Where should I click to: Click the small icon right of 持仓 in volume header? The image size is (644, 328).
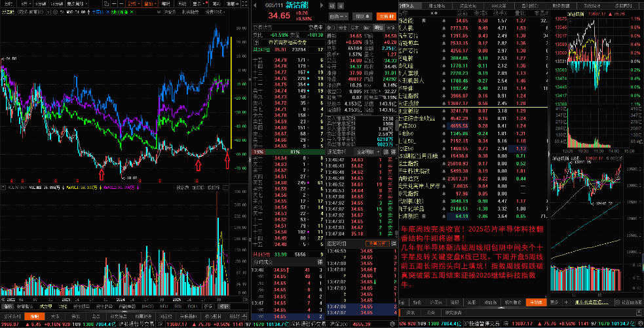225,188
